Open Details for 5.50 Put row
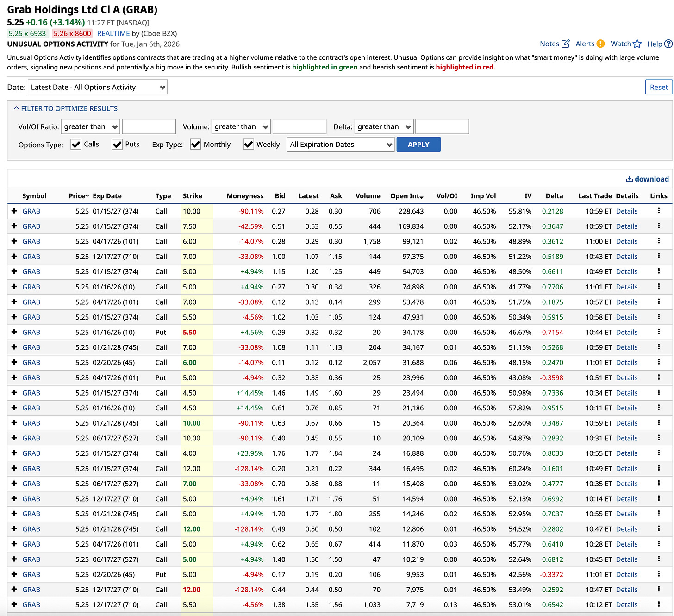The width and height of the screenshot is (674, 616). point(627,332)
